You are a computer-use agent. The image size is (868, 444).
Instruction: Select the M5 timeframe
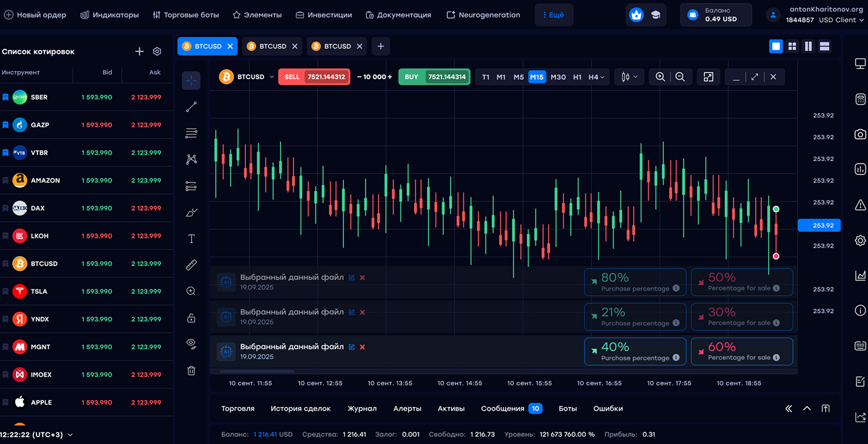tap(519, 77)
